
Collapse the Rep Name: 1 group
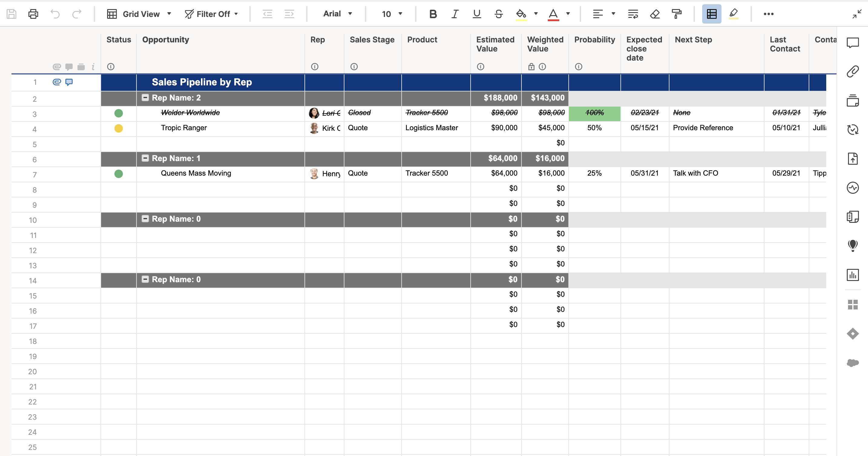[145, 158]
